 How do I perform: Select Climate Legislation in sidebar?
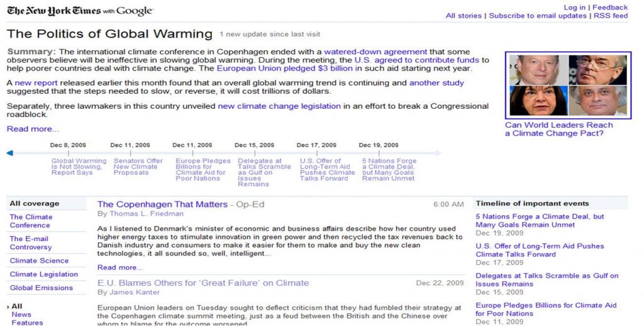(x=44, y=274)
